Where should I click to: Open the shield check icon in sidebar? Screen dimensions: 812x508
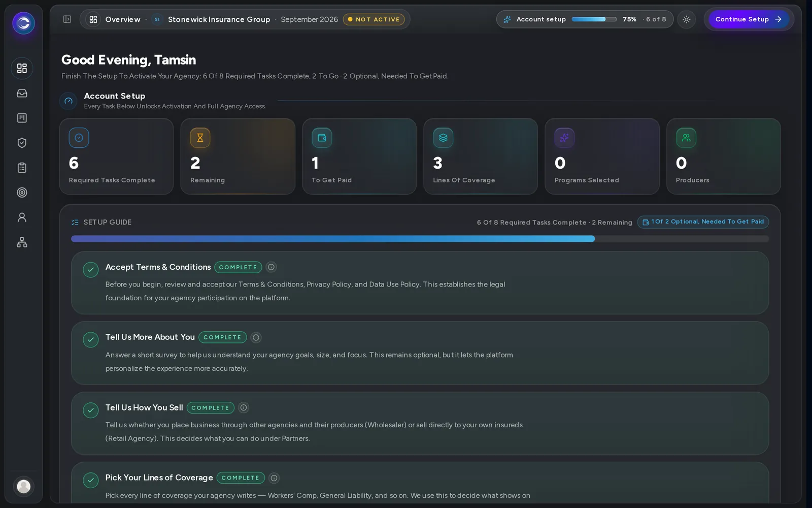click(22, 143)
